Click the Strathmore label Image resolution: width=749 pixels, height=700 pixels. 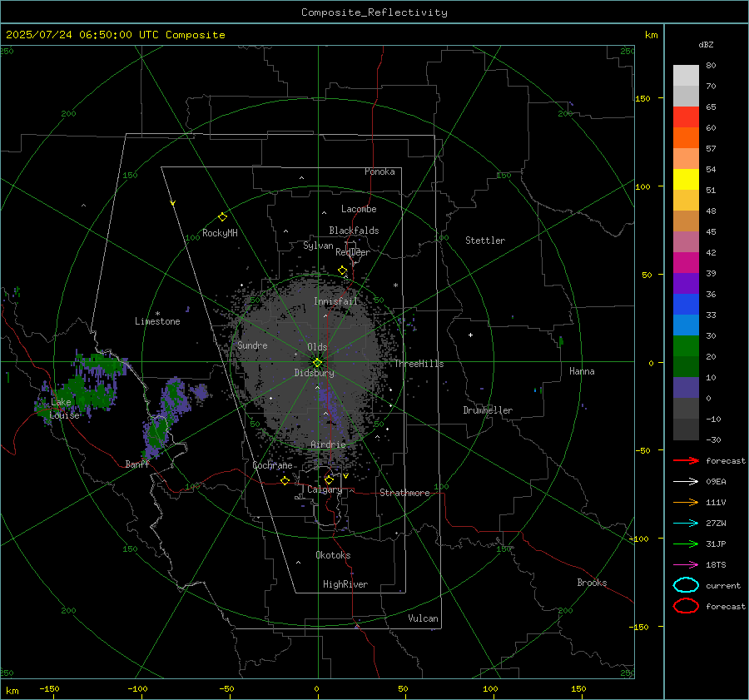pyautogui.click(x=404, y=493)
